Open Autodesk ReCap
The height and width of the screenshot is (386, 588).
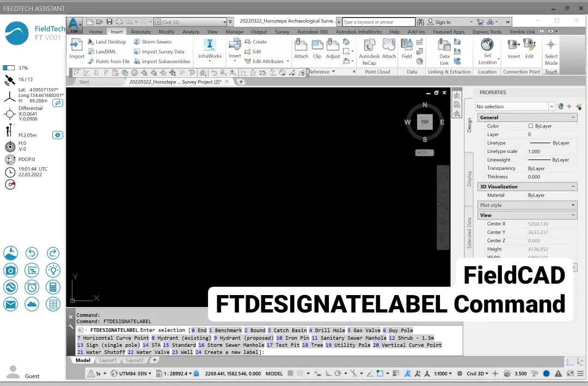[369, 52]
